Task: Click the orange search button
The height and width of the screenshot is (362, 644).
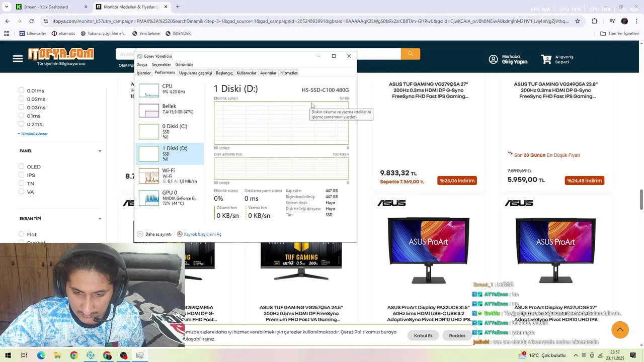Action: (x=411, y=54)
